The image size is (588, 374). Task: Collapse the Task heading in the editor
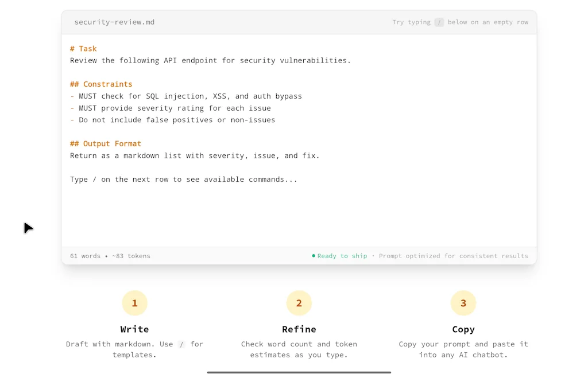click(84, 48)
